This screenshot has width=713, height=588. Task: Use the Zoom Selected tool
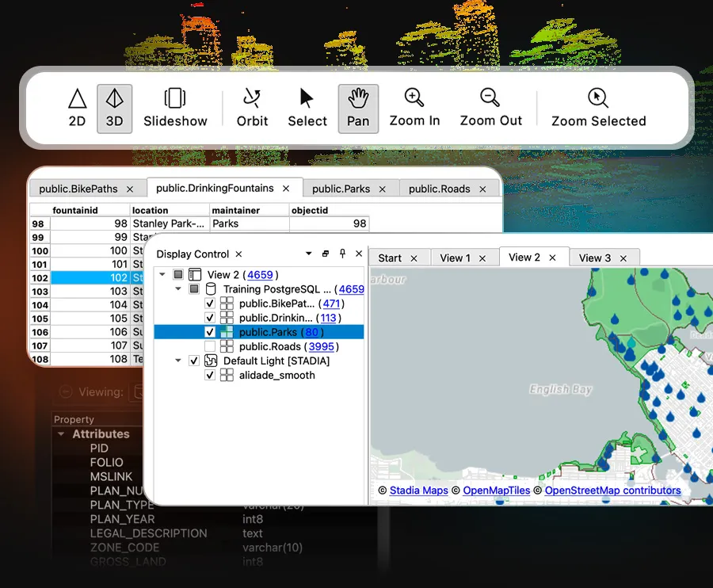coord(598,109)
